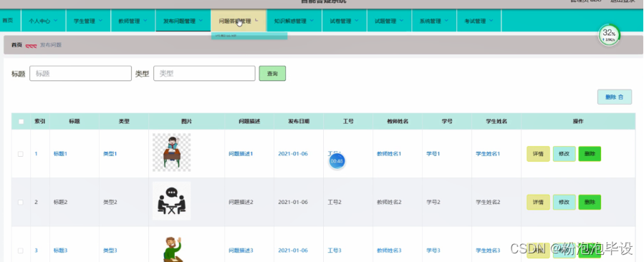The height and width of the screenshot is (262, 644).
Task: Click the cell 标题3
Action: [60, 251]
